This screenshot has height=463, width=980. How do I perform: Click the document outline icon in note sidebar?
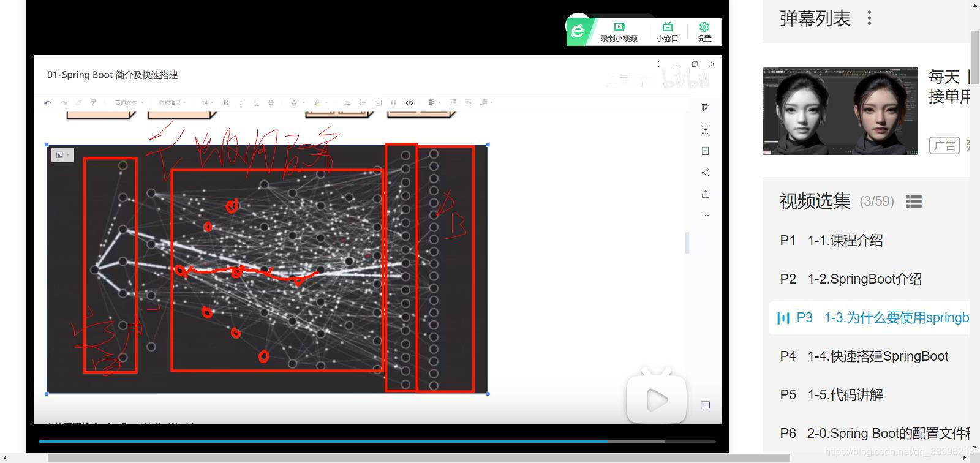click(x=706, y=151)
